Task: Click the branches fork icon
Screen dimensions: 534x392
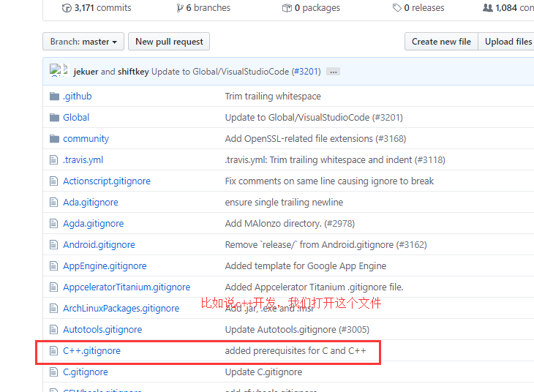Action: coord(180,8)
